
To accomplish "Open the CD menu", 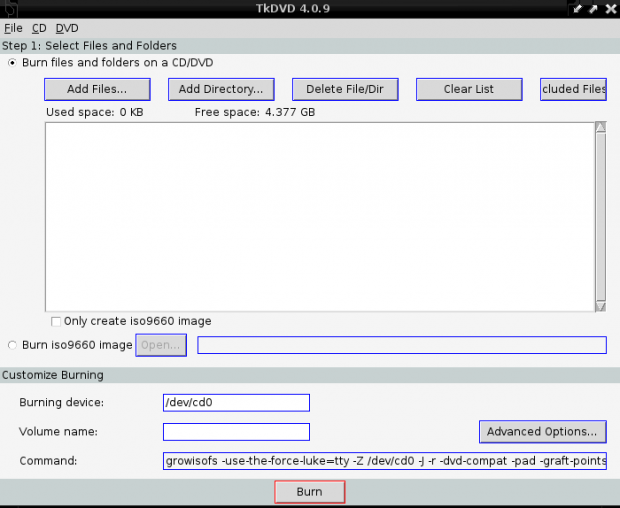I will [x=39, y=28].
